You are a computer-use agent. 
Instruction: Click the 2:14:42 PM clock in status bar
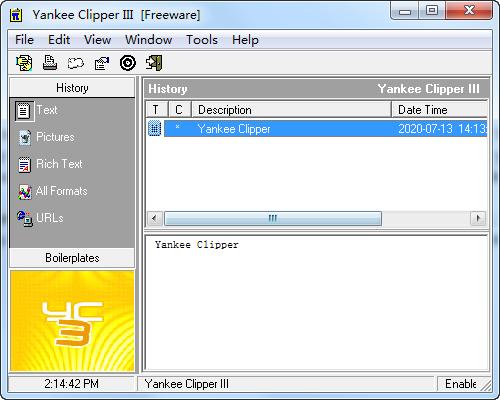(72, 384)
